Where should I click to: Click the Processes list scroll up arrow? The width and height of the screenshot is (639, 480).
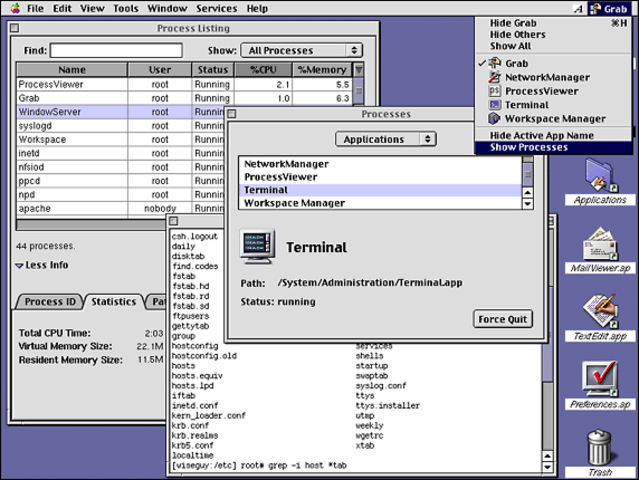527,193
